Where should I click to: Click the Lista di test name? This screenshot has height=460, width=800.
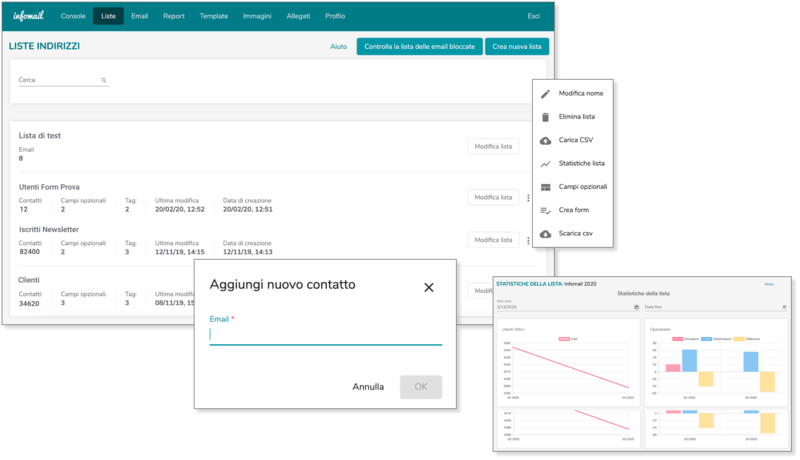point(40,136)
